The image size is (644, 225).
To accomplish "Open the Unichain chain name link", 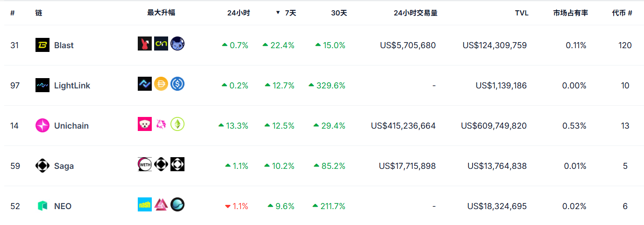I will coord(71,126).
